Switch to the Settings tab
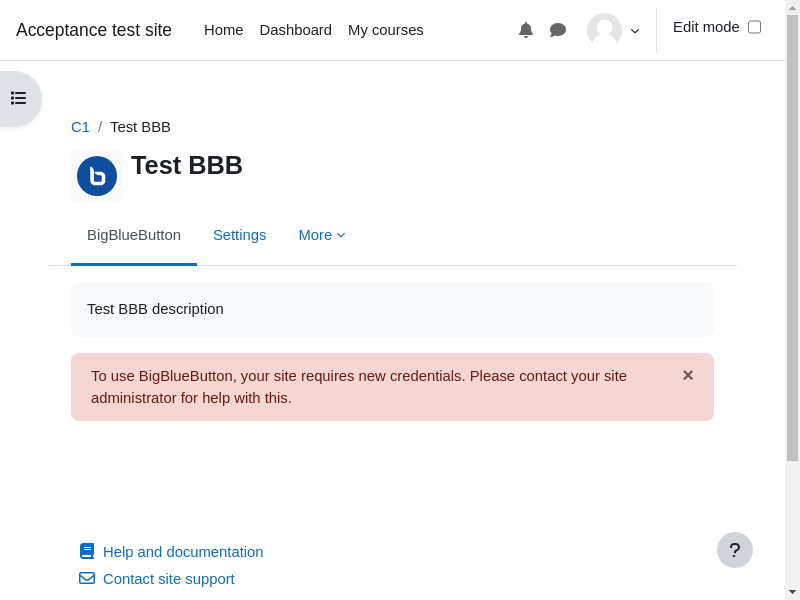The image size is (800, 600). (239, 235)
